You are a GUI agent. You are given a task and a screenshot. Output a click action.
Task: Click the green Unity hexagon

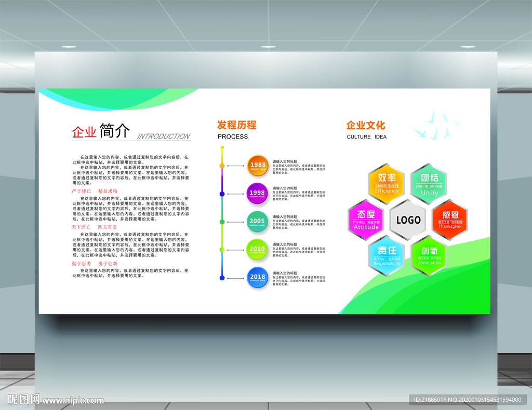pyautogui.click(x=429, y=184)
